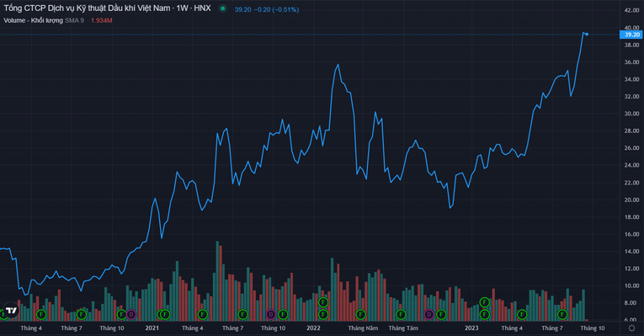644x336 pixels.
Task: Open purple D dividend marker before 2021
Action: [131, 315]
